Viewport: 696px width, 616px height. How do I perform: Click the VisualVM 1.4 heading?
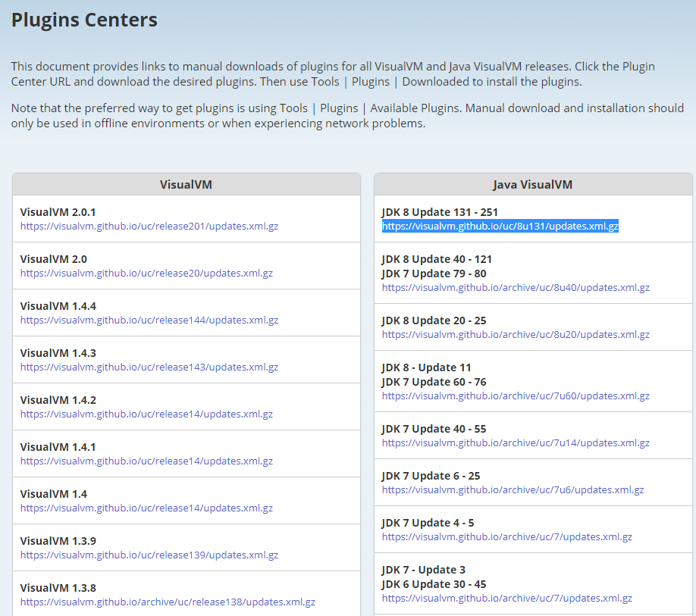pos(54,495)
